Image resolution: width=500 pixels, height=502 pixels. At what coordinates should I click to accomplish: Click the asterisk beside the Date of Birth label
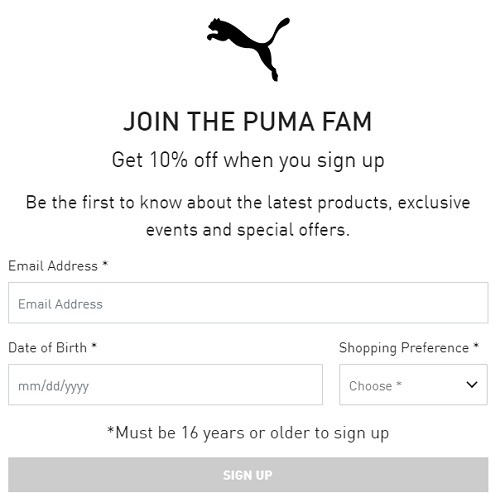point(94,346)
